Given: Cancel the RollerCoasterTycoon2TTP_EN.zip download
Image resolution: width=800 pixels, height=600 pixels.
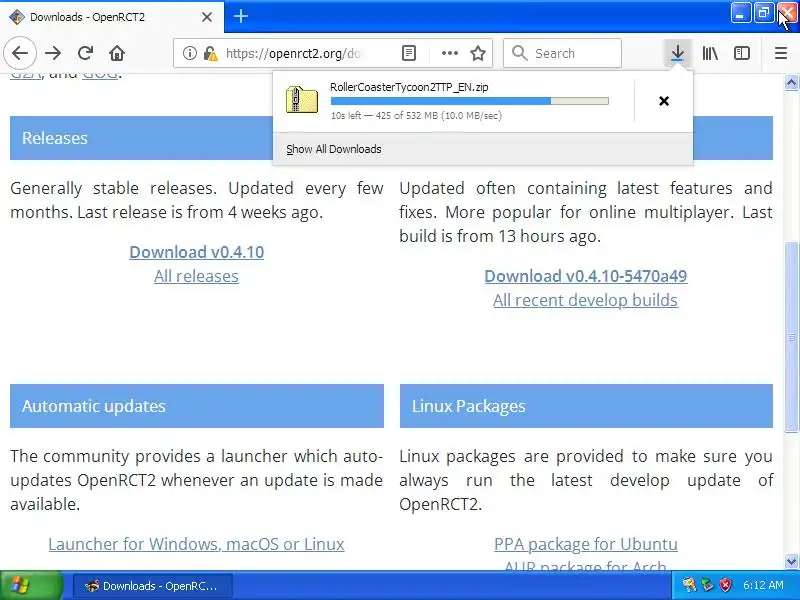Looking at the screenshot, I should (x=664, y=101).
